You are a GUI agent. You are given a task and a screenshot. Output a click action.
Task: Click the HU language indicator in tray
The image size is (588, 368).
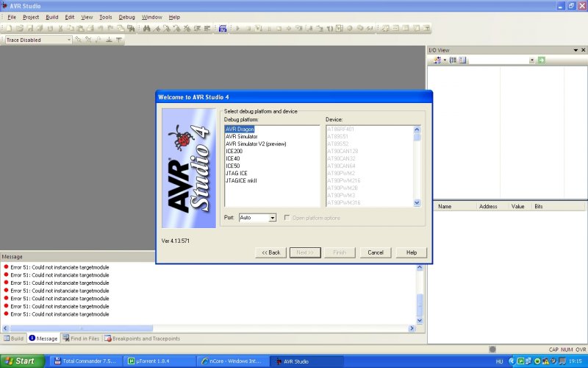[x=499, y=361]
